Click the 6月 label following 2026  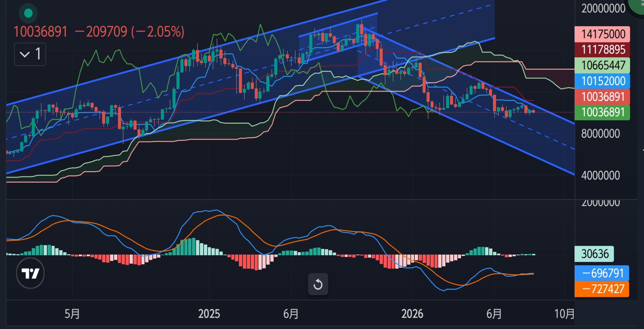click(x=494, y=314)
